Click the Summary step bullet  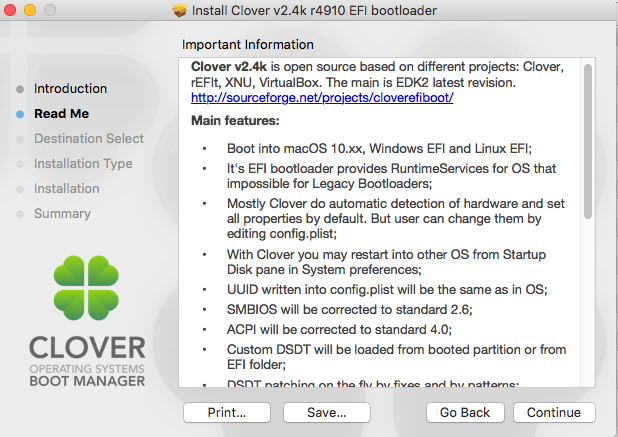pos(20,214)
